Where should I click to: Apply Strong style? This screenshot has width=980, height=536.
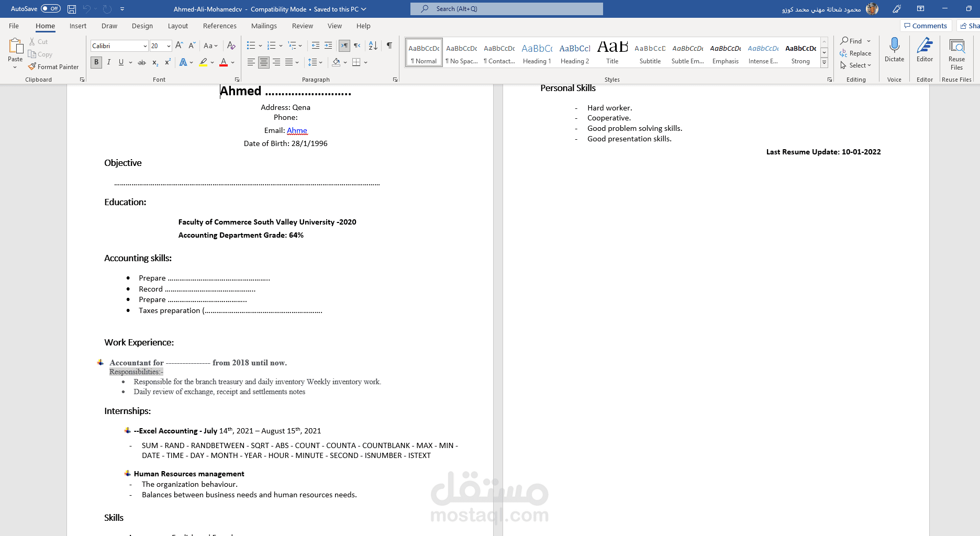[x=801, y=52]
